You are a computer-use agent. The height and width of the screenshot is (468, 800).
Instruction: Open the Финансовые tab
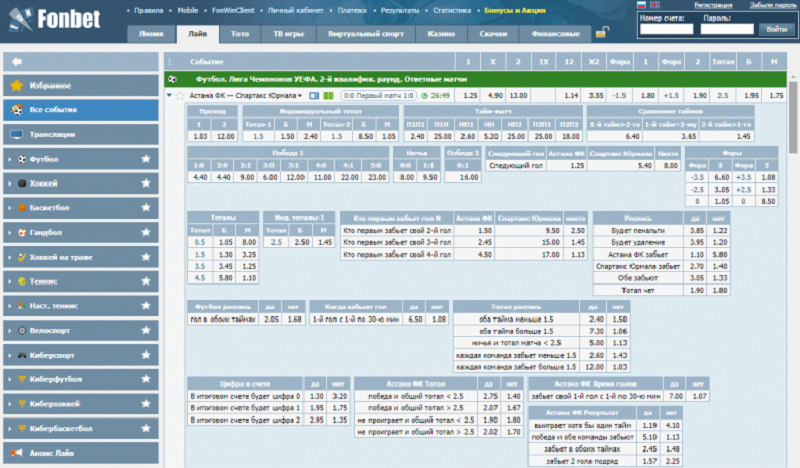coord(556,34)
